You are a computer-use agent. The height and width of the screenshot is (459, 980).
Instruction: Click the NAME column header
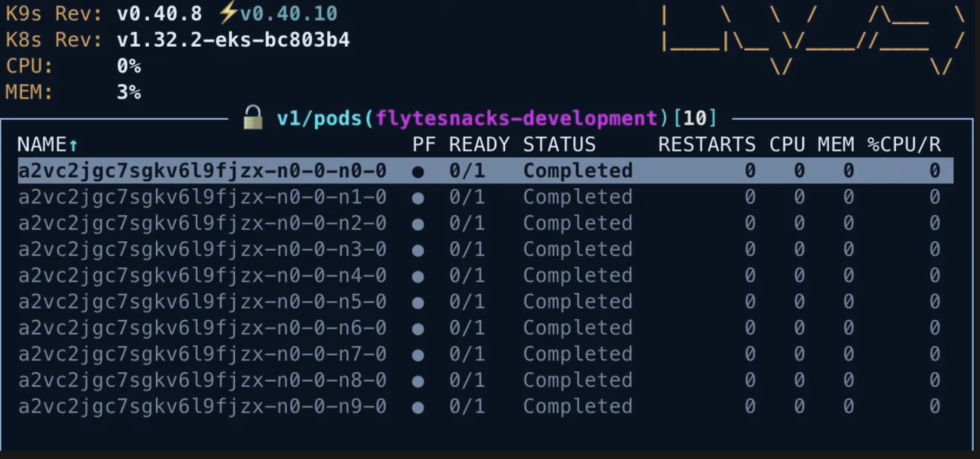tap(42, 145)
